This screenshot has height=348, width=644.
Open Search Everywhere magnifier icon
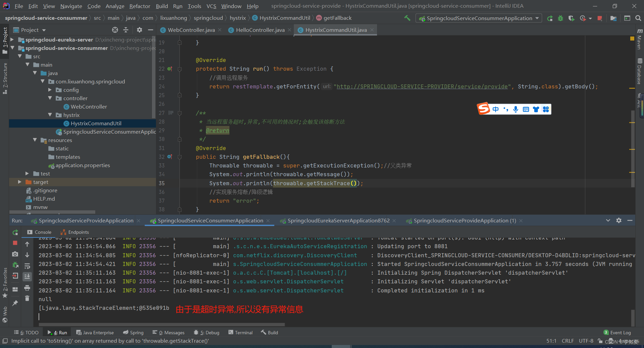[638, 18]
